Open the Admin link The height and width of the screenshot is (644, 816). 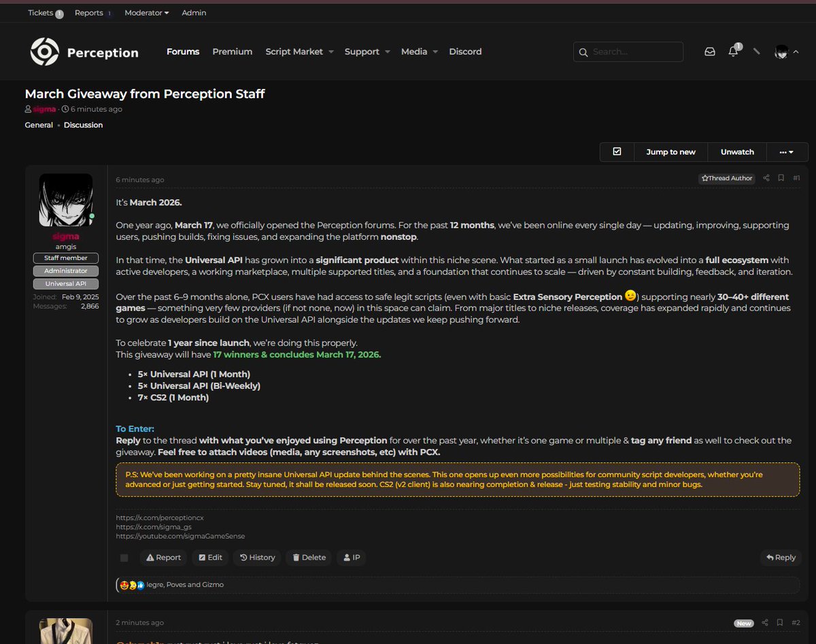coord(194,13)
